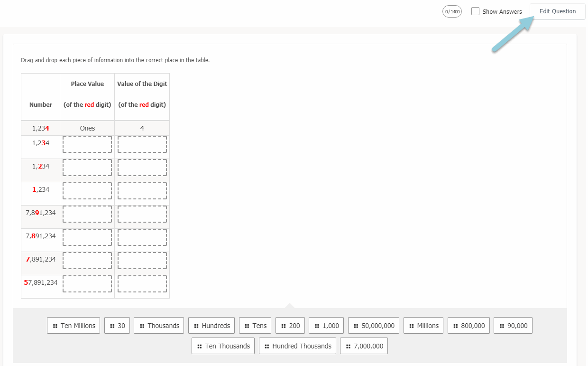Click the grip icon on the 7,000,000 tile

pyautogui.click(x=349, y=347)
